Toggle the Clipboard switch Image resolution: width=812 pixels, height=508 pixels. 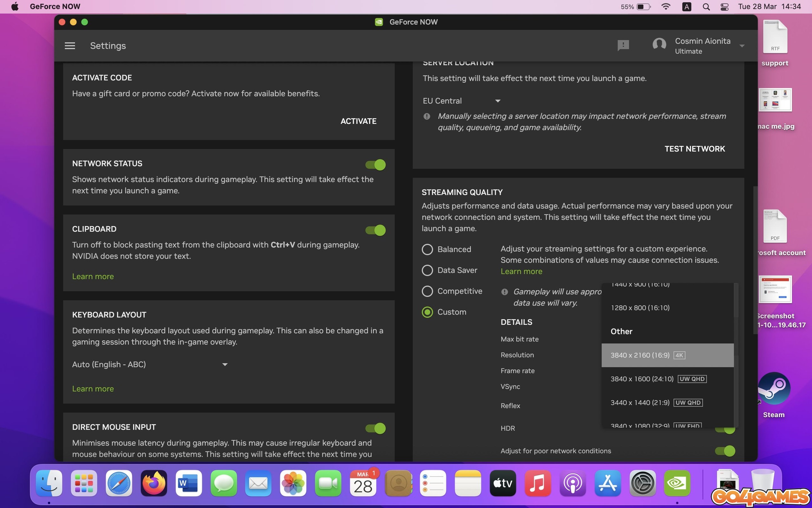[376, 230]
